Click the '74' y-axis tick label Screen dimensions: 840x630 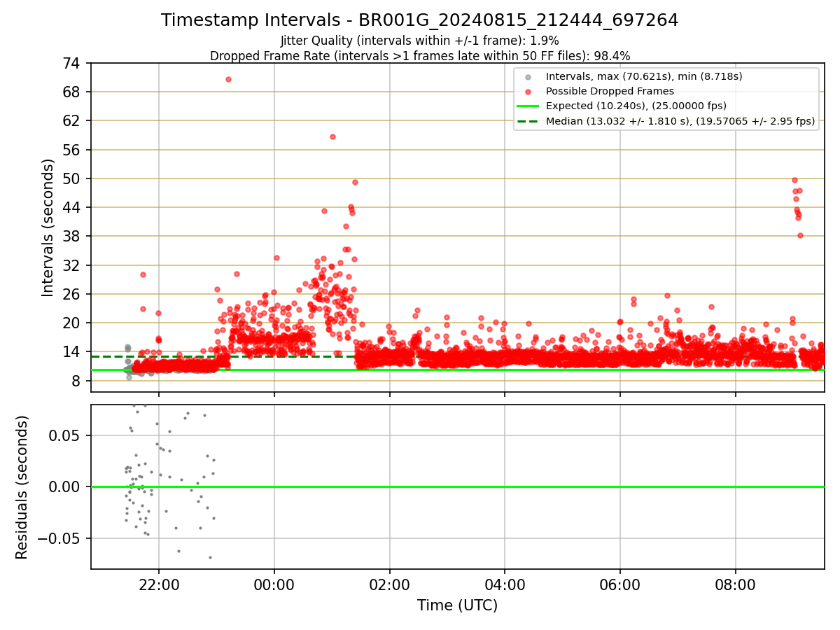tap(73, 63)
